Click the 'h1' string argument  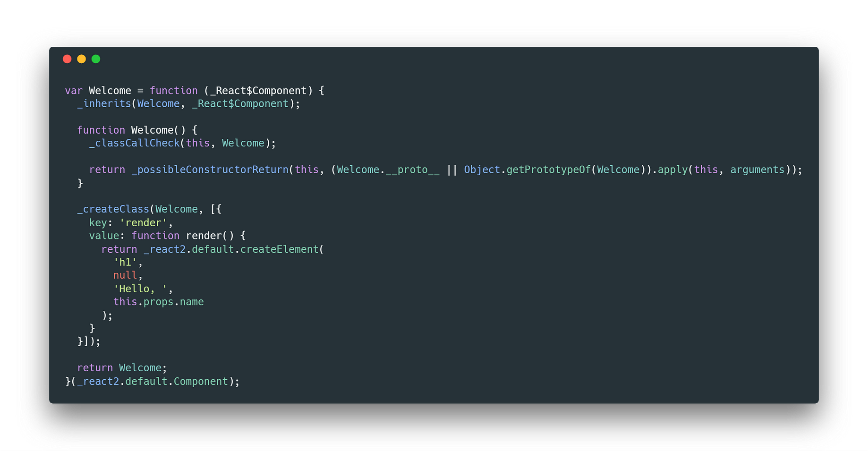[125, 262]
